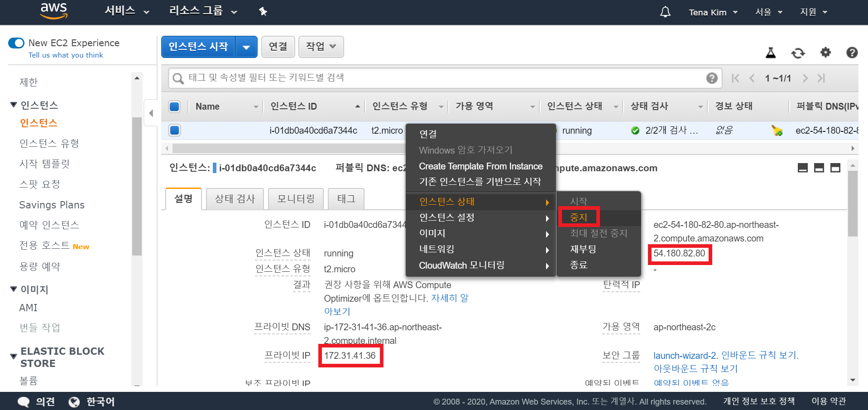Collapse the ELASTIC BLOCK STORE section

click(14, 357)
